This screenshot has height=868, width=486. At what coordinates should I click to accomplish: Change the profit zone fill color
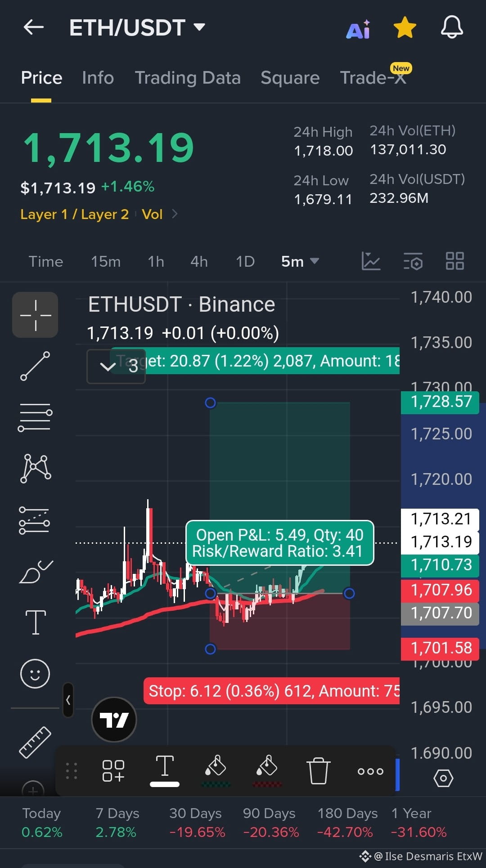tap(216, 770)
